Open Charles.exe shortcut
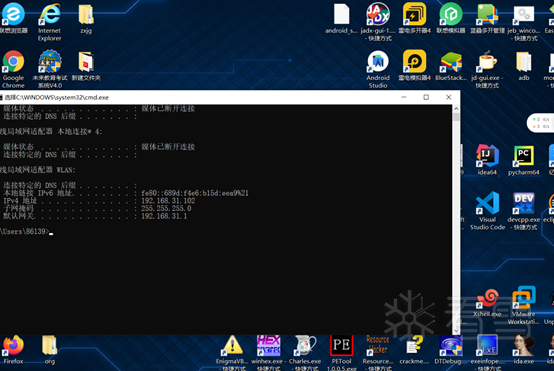This screenshot has height=371, width=554. click(305, 353)
